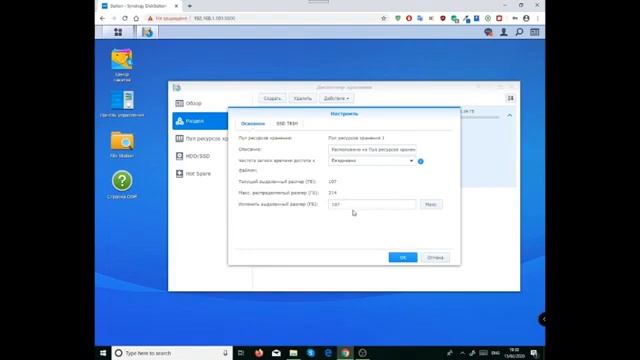This screenshot has height=360, width=640.
Task: Open the DSM user account icon
Action: 504,32
